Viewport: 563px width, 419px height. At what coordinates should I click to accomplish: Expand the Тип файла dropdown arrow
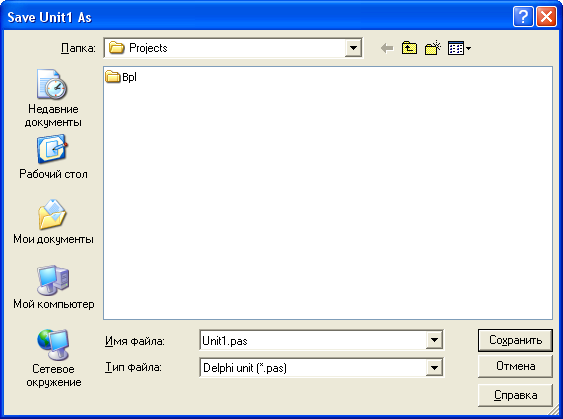pos(434,367)
